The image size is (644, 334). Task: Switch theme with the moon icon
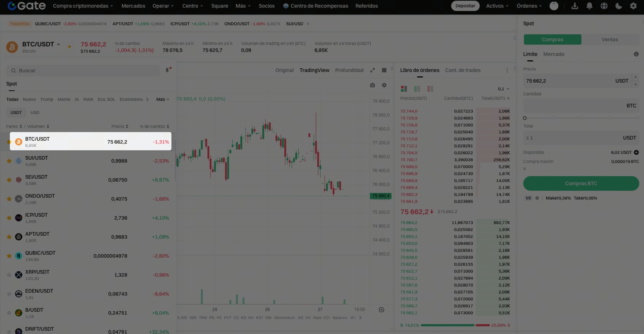point(619,6)
